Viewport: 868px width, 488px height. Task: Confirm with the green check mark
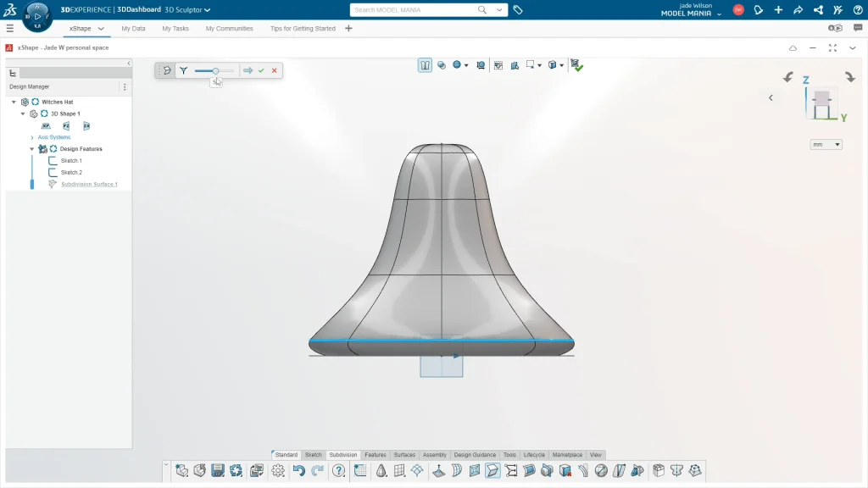click(261, 71)
